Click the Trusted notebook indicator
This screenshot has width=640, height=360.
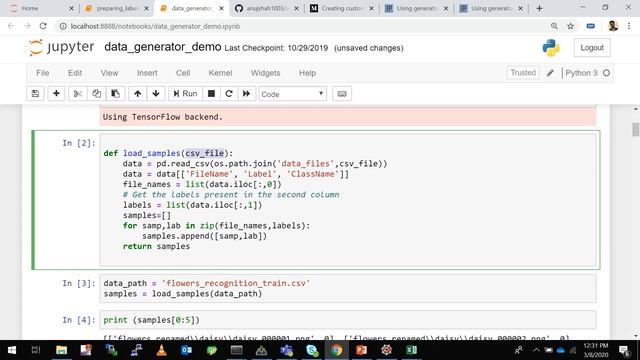(523, 73)
